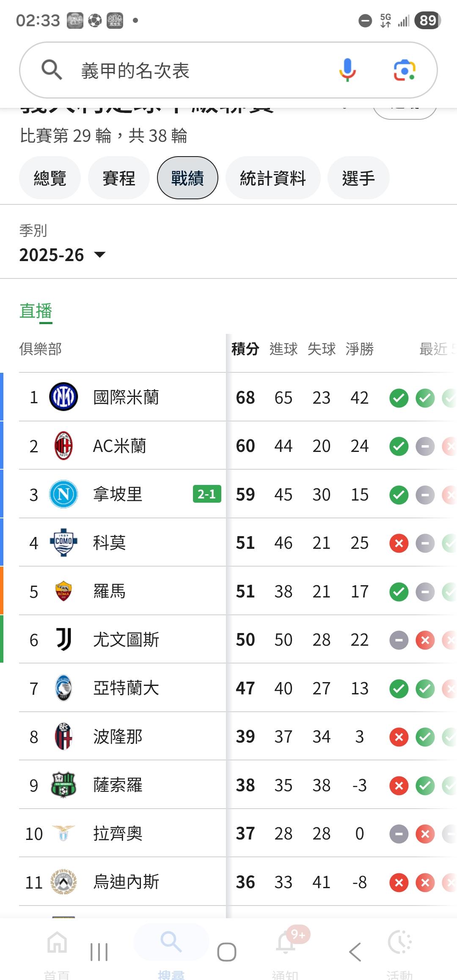Tap the AC Milan club crest

click(x=63, y=446)
